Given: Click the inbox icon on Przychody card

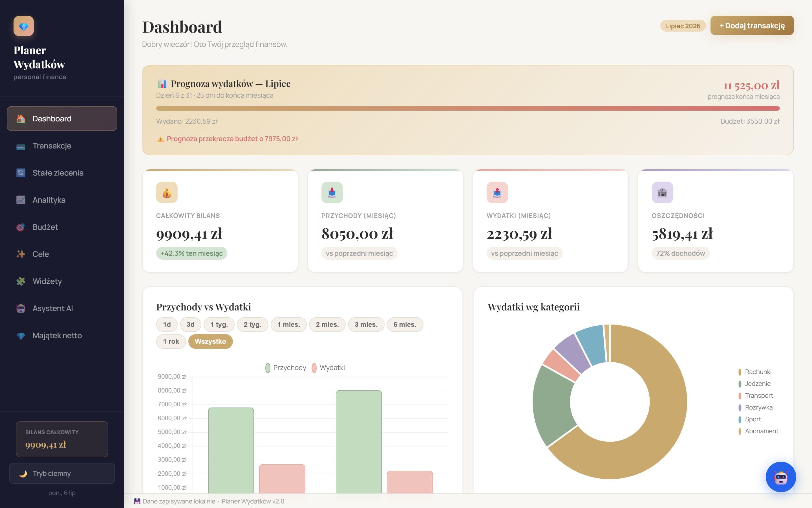Looking at the screenshot, I should pos(332,192).
